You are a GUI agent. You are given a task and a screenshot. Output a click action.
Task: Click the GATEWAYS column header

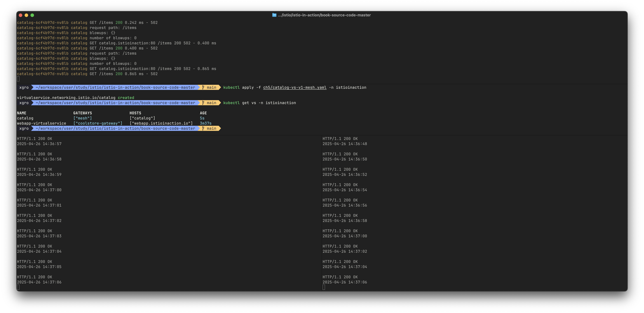[83, 113]
